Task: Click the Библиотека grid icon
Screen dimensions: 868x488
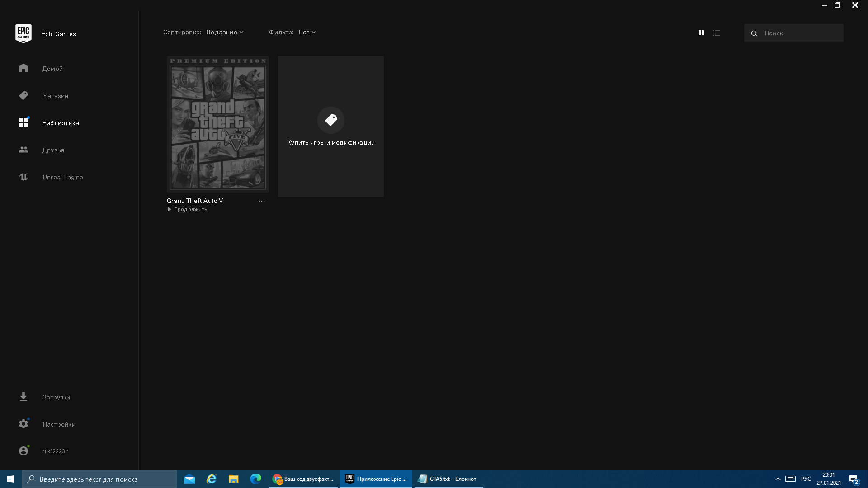Action: coord(24,122)
